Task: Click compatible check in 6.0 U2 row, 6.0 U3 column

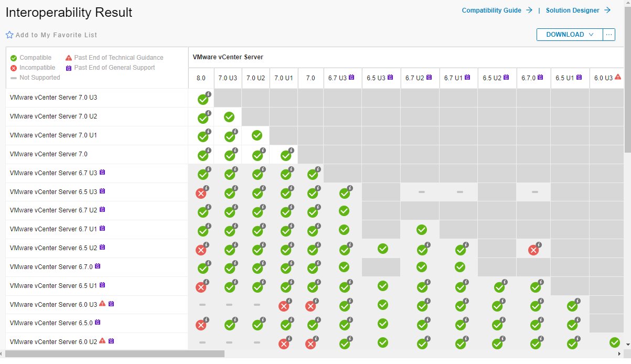Action: 615,342
